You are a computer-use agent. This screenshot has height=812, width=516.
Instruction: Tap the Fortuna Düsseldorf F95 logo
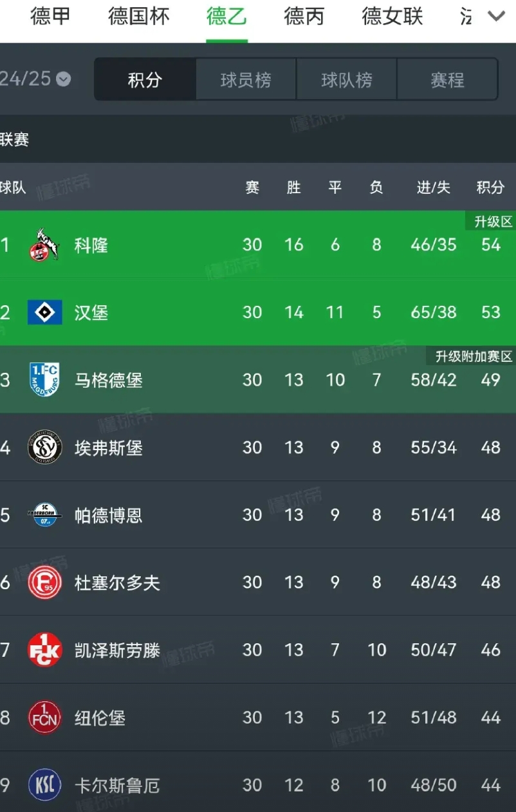tap(45, 583)
